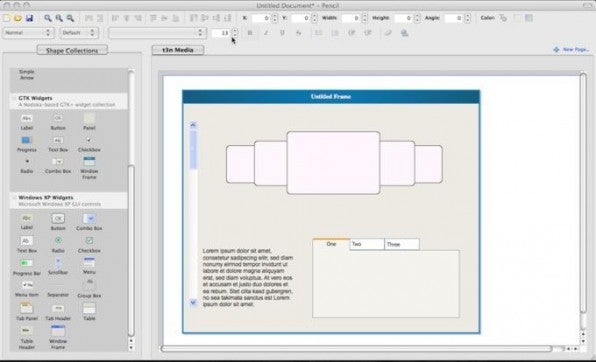Open the t3n Media page tab
The width and height of the screenshot is (596, 362).
178,50
